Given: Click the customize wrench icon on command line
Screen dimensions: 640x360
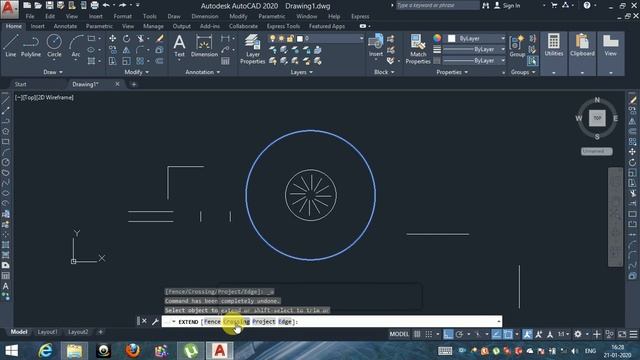Looking at the screenshot, I should [x=155, y=322].
